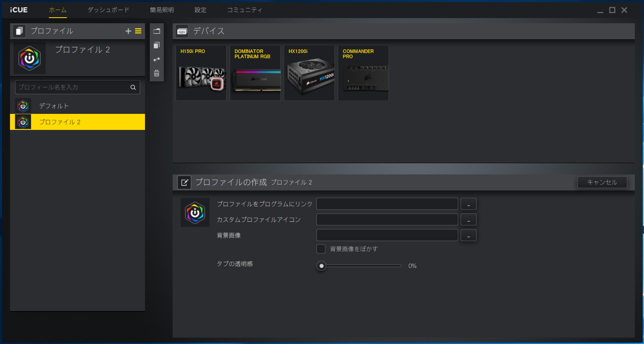644x344 pixels.
Task: Click the キャンセル button
Action: pyautogui.click(x=602, y=182)
